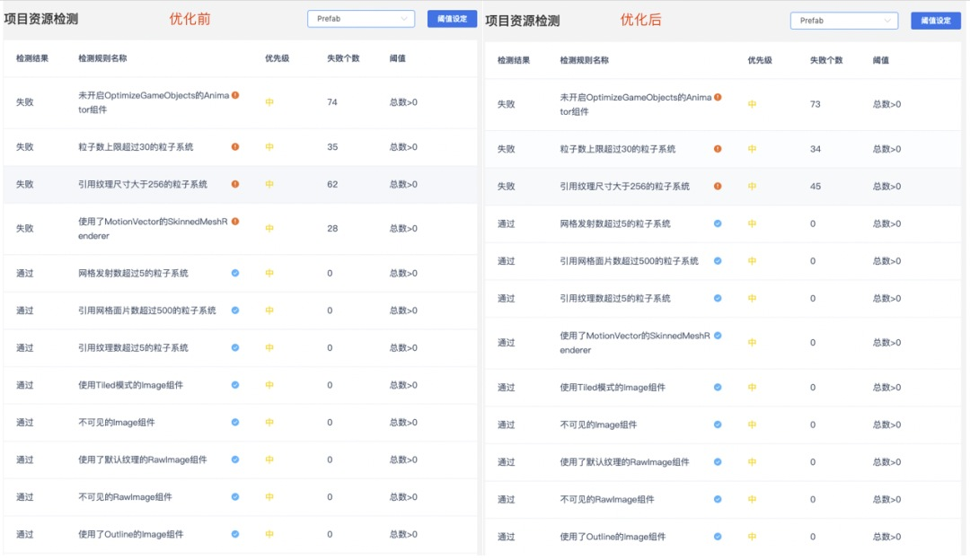This screenshot has height=560, width=970.
Task: Click the blue check icon beside 不可见的RawImage组件 in 优化后 panel
Action: (x=718, y=500)
